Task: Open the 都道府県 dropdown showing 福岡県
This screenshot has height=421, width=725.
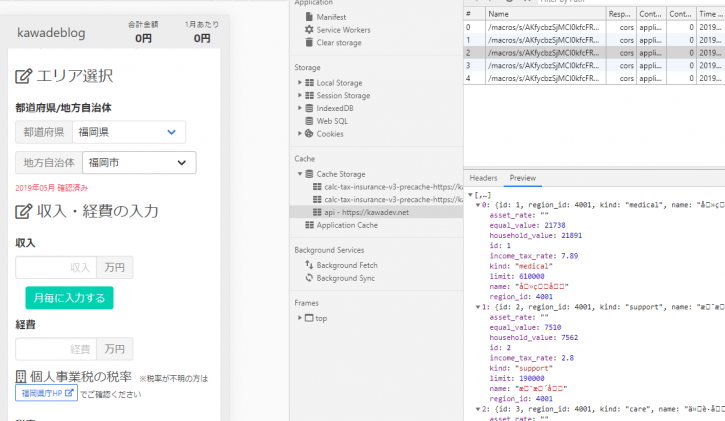Action: pos(129,132)
